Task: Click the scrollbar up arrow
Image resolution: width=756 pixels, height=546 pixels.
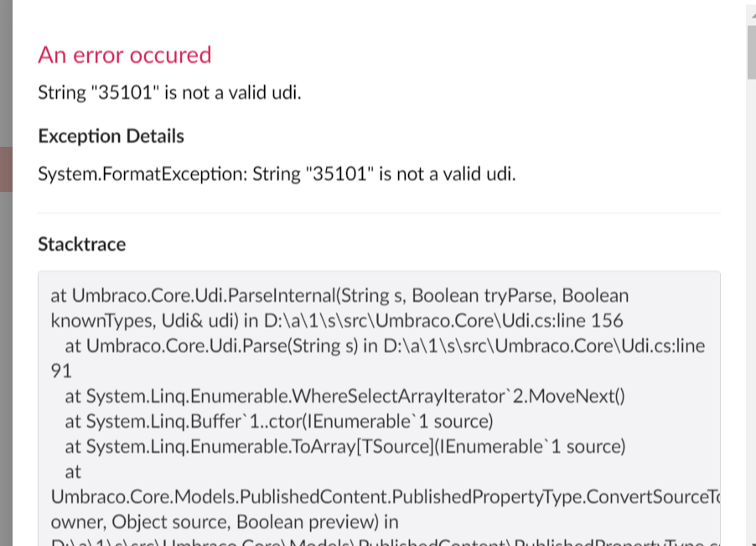Action: coord(752,14)
